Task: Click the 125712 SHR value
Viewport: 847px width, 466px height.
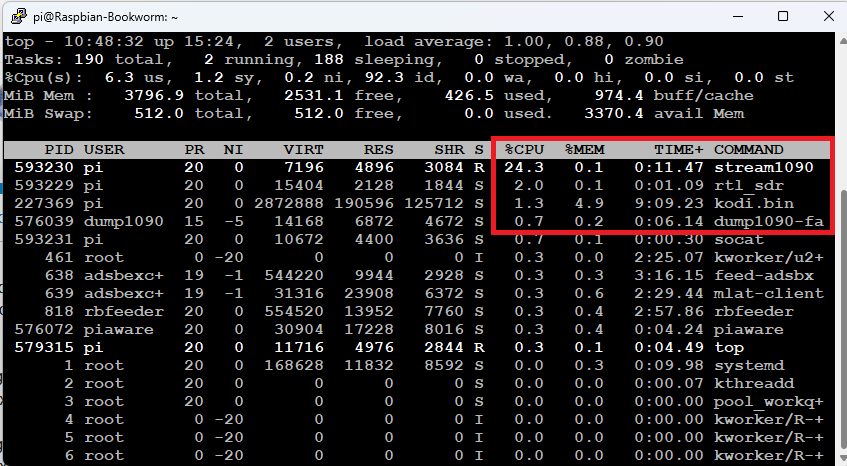Action: 434,204
